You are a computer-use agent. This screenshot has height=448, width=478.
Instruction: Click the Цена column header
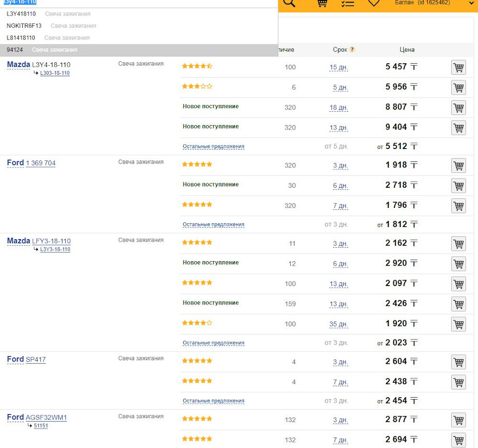click(x=407, y=49)
